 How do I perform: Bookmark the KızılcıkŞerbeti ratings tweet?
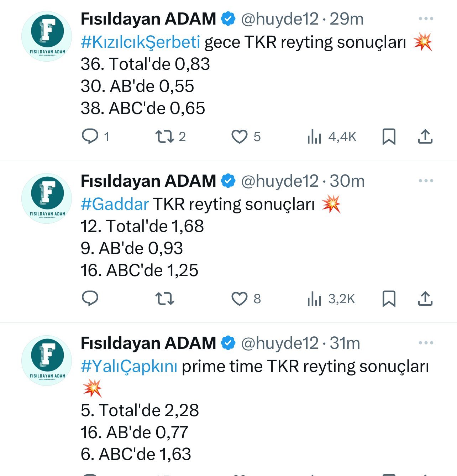point(389,137)
